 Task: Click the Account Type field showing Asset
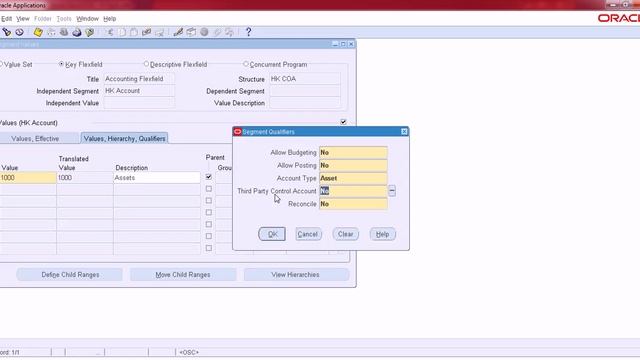click(353, 178)
